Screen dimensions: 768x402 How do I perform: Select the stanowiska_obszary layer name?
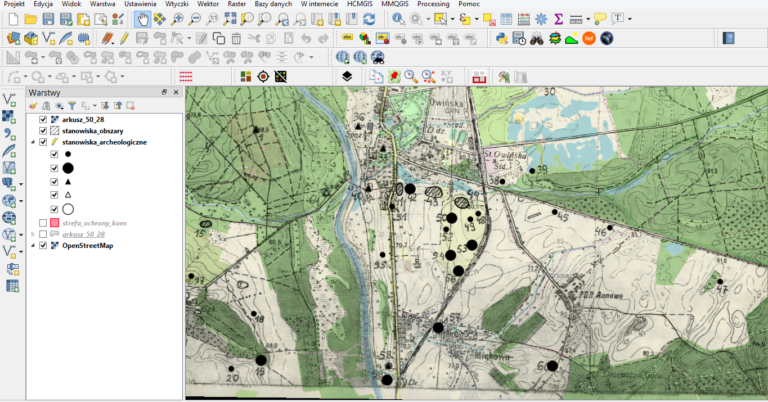coord(93,131)
